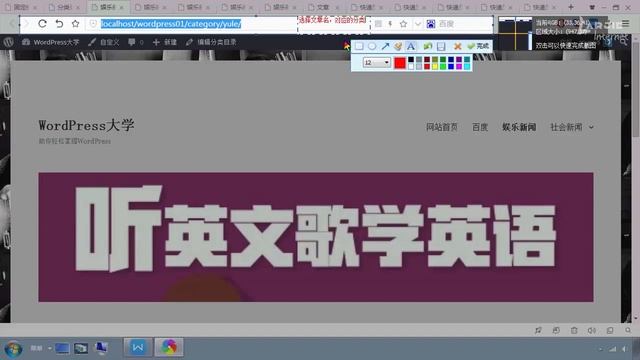
Task: Expand the 社会新闻 submenu chevron
Action: [591, 128]
